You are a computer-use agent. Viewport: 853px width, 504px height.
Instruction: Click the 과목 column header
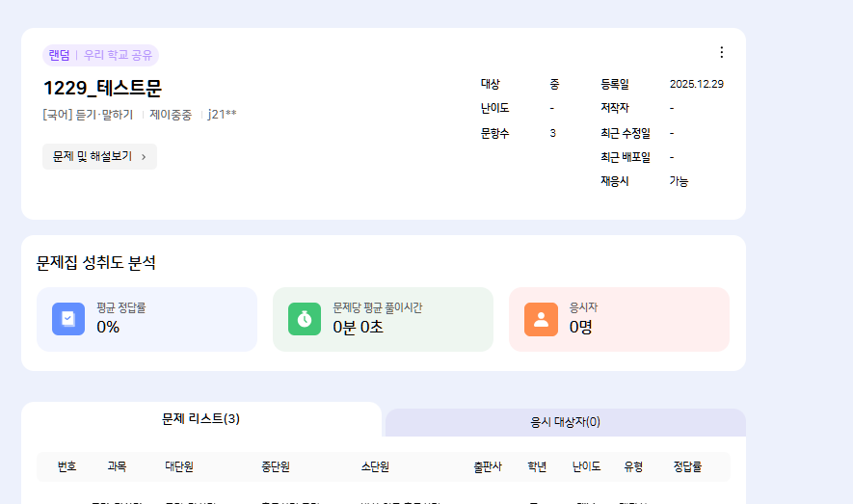[117, 466]
